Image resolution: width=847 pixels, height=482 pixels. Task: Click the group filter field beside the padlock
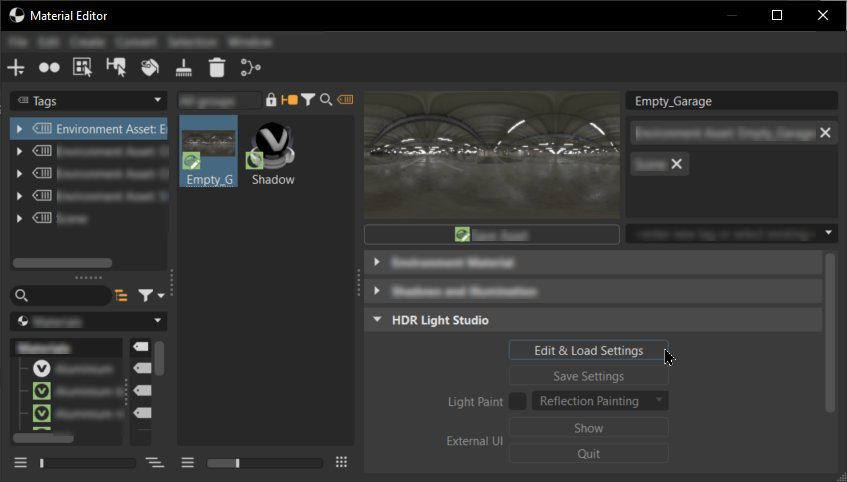(x=220, y=101)
